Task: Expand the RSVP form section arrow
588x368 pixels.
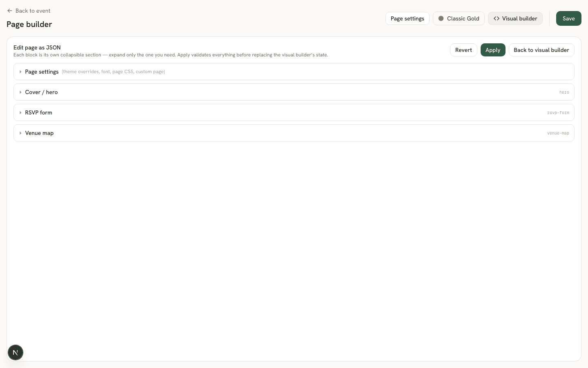Action: (20, 112)
